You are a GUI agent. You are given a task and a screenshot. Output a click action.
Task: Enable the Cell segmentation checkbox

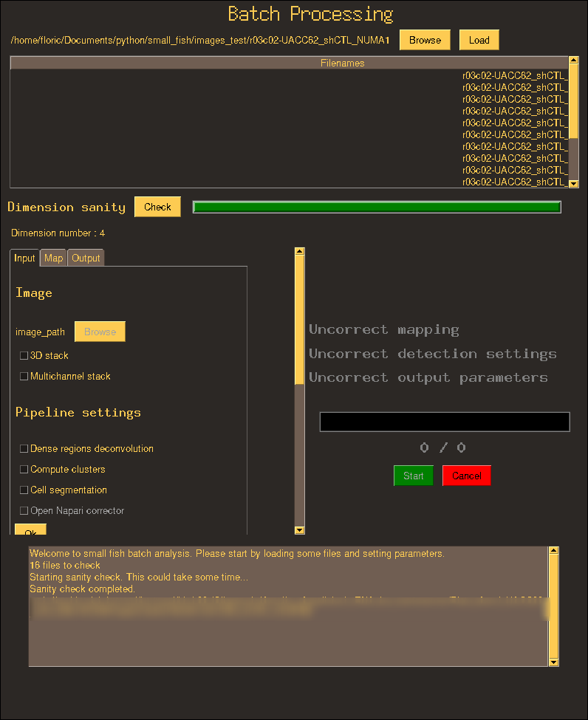[24, 490]
